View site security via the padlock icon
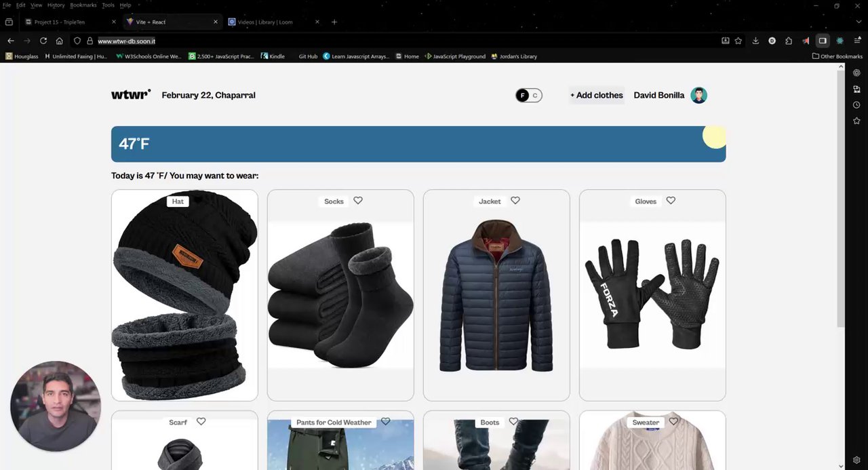868x470 pixels. pos(90,41)
